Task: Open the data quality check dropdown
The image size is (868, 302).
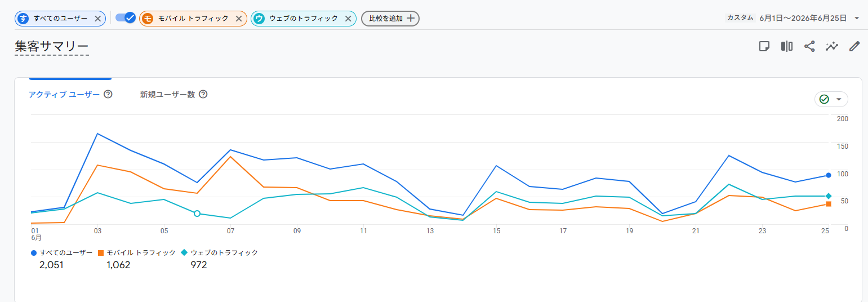Action: [x=831, y=99]
